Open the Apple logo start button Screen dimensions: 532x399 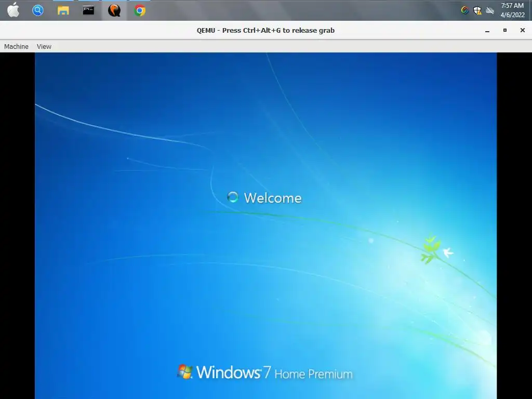[13, 10]
